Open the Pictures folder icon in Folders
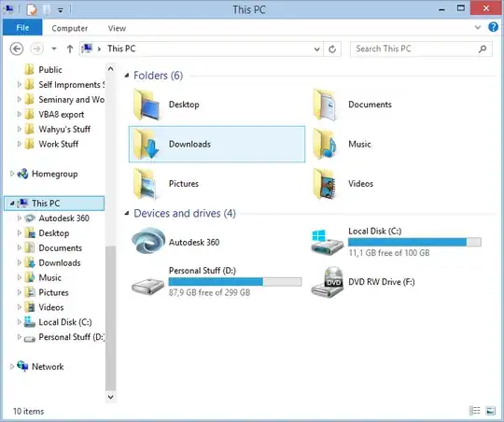The image size is (504, 422). click(x=146, y=184)
